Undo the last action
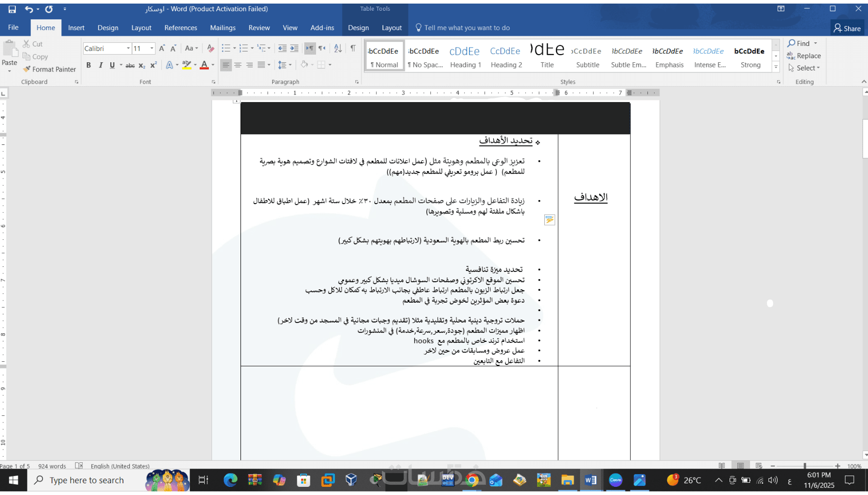The width and height of the screenshot is (868, 495). pos(29,9)
